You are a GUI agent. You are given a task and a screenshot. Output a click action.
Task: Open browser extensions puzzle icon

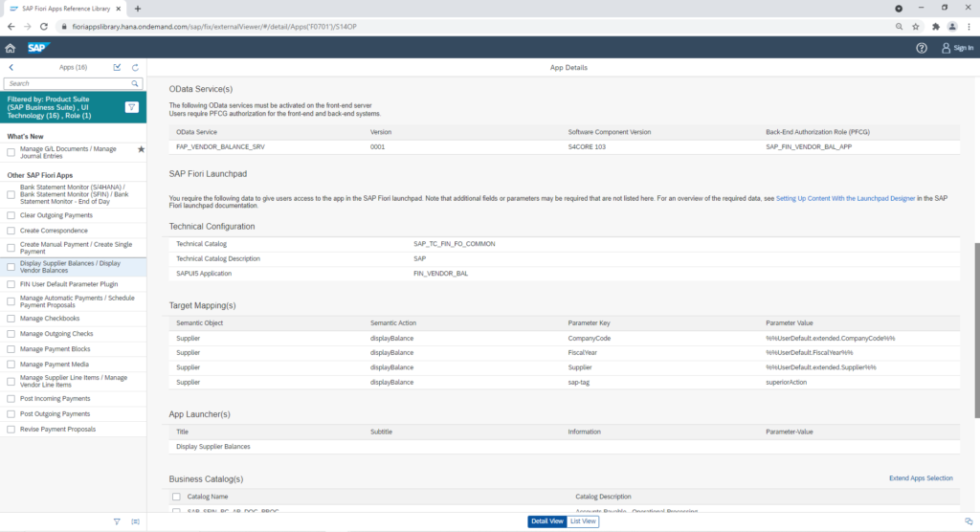coord(936,27)
